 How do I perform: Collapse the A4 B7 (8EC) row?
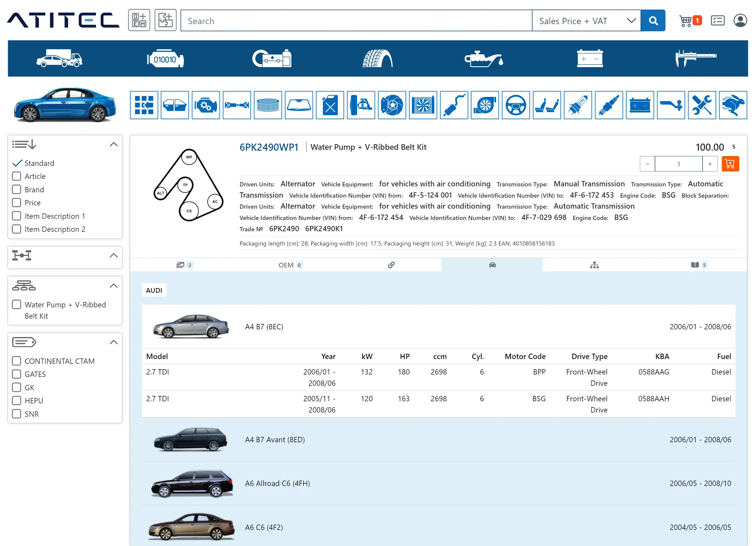(x=438, y=327)
